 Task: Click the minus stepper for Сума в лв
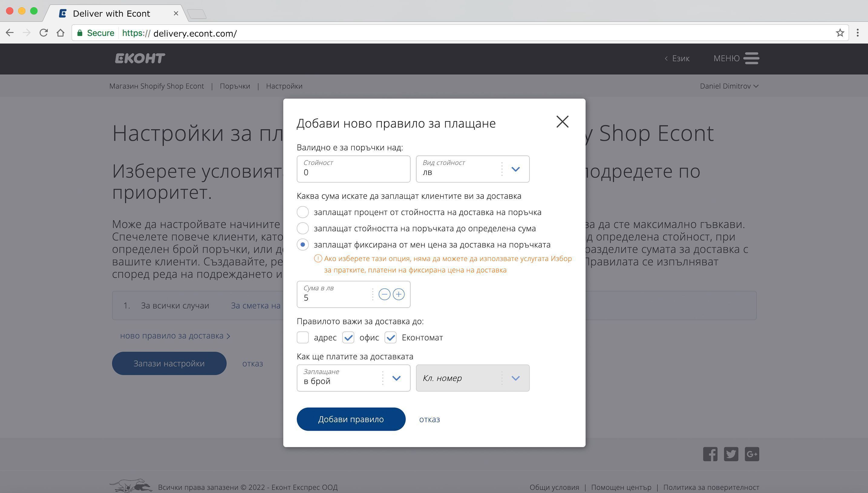tap(384, 294)
